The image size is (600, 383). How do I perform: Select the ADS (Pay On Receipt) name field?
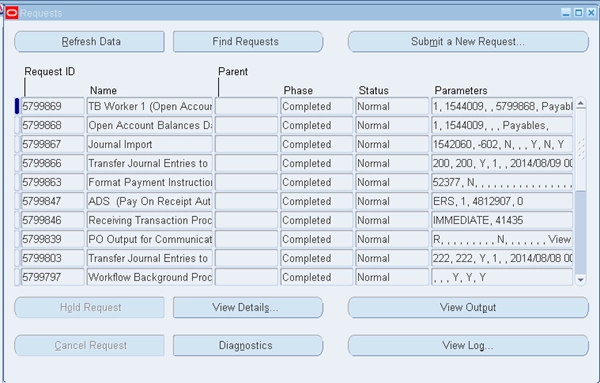pyautogui.click(x=150, y=201)
